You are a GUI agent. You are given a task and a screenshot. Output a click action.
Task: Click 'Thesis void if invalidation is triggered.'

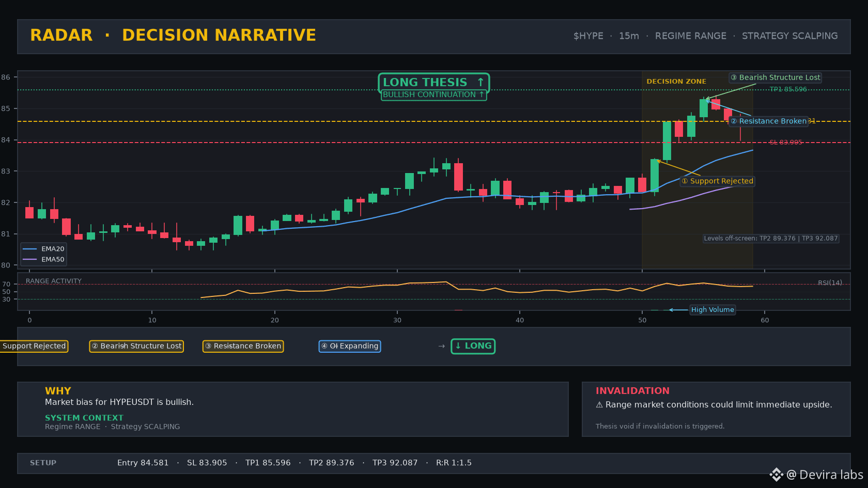click(x=660, y=427)
